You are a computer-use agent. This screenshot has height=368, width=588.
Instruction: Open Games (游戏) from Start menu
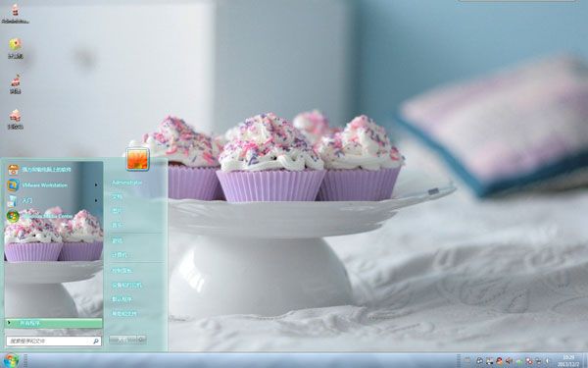click(117, 240)
